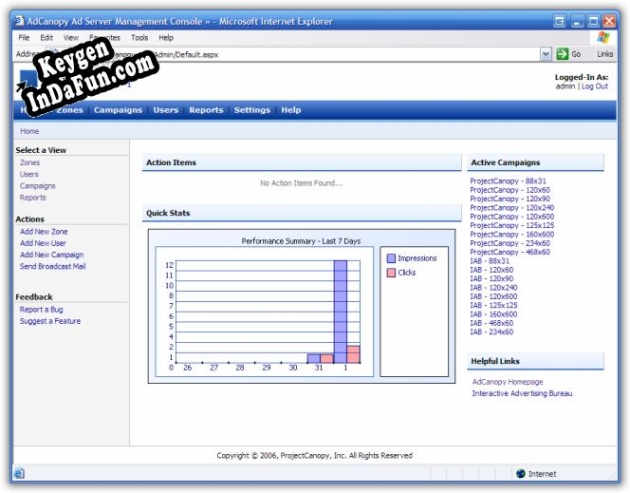This screenshot has width=630, height=493.
Task: Open IAB - 468x60 campaign
Action: pos(492,323)
